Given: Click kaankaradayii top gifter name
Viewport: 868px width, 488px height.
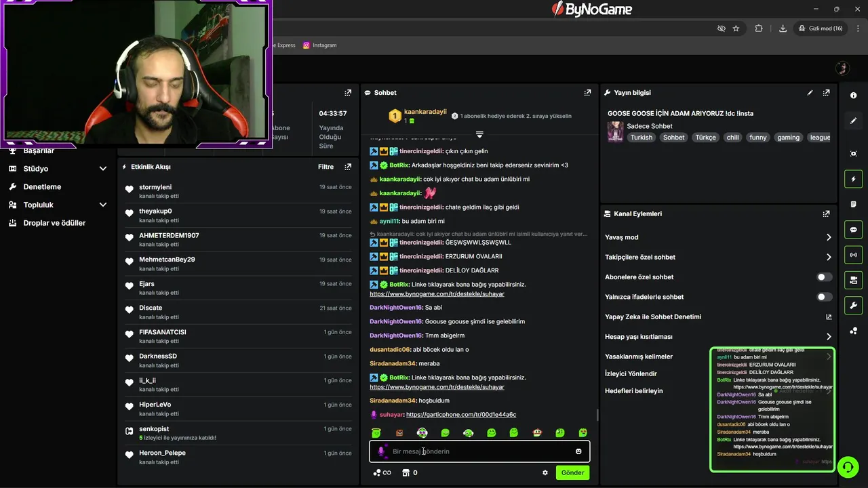Looking at the screenshot, I should (x=425, y=111).
